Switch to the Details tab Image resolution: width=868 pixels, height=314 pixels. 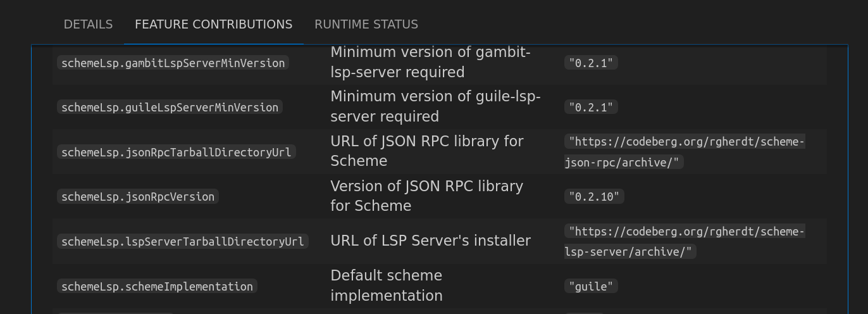pyautogui.click(x=88, y=24)
